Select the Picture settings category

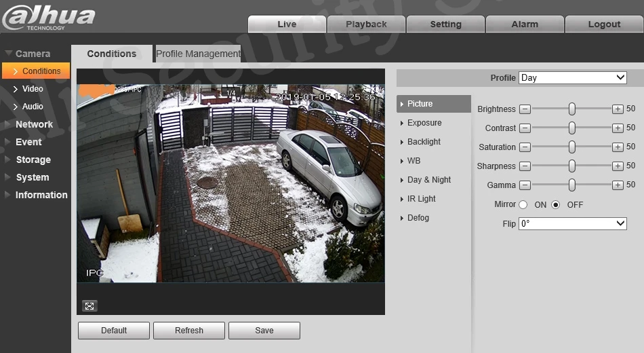(x=433, y=104)
